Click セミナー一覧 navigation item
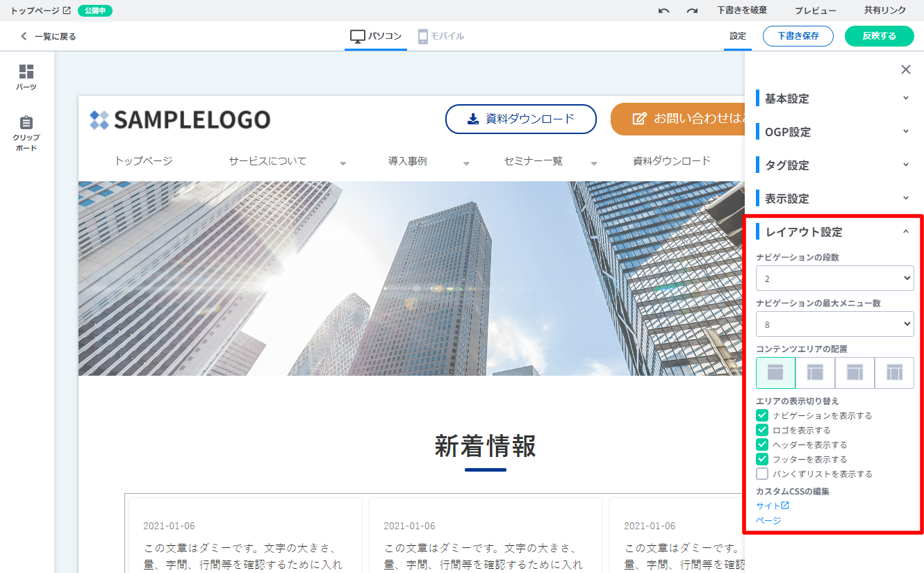 tap(534, 160)
